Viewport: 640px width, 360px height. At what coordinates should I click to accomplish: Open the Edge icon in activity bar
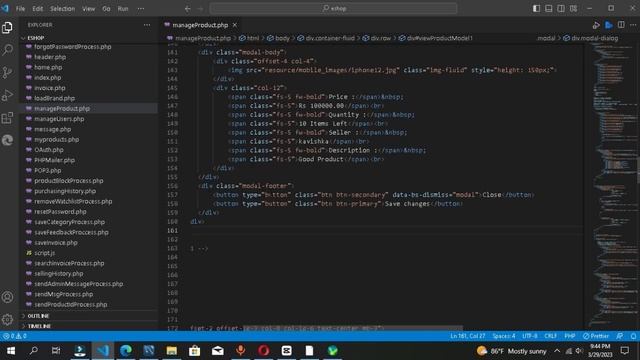coord(7,140)
